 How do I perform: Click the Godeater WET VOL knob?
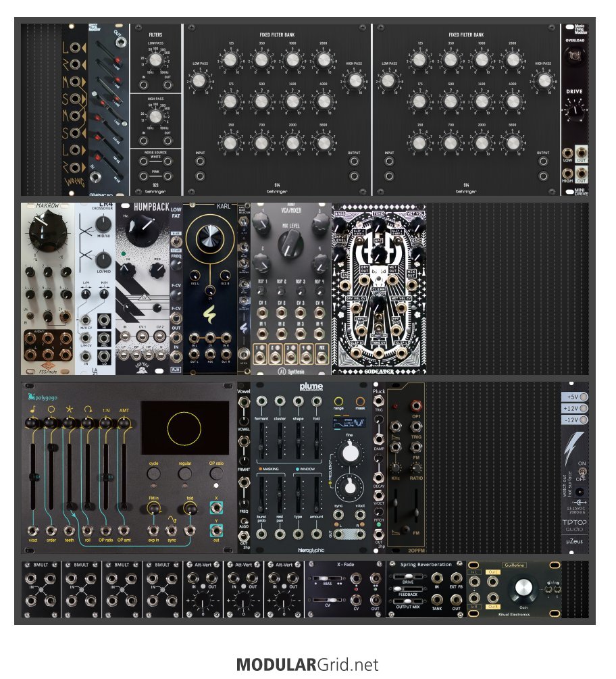pos(416,225)
